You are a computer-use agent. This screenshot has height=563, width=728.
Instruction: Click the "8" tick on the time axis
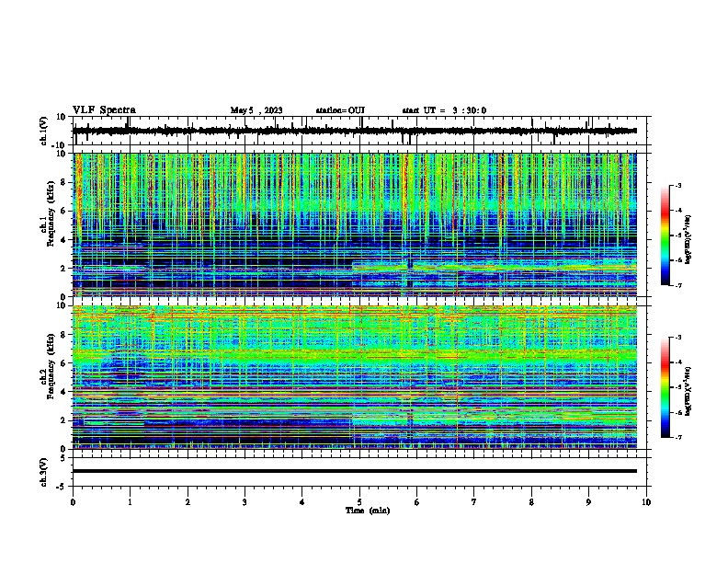pos(531,502)
